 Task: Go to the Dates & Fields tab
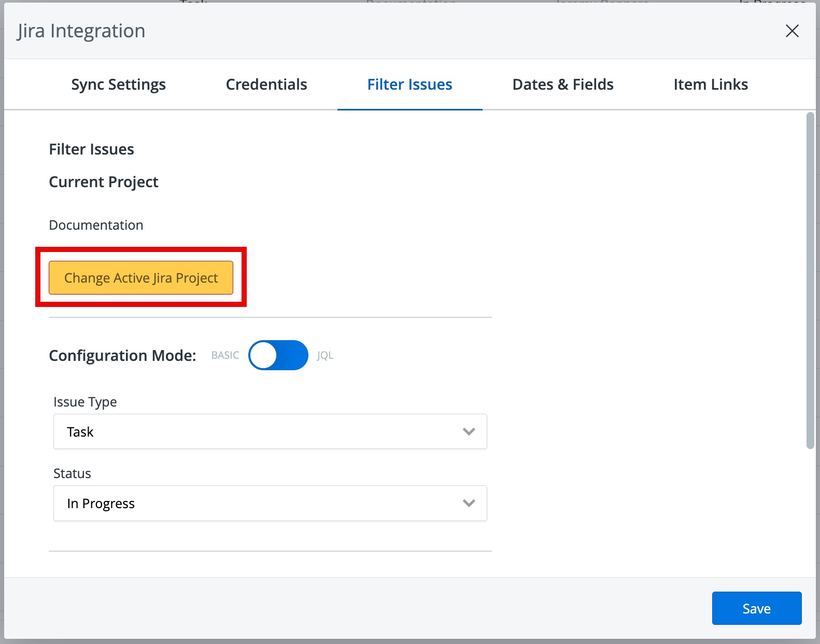tap(563, 85)
